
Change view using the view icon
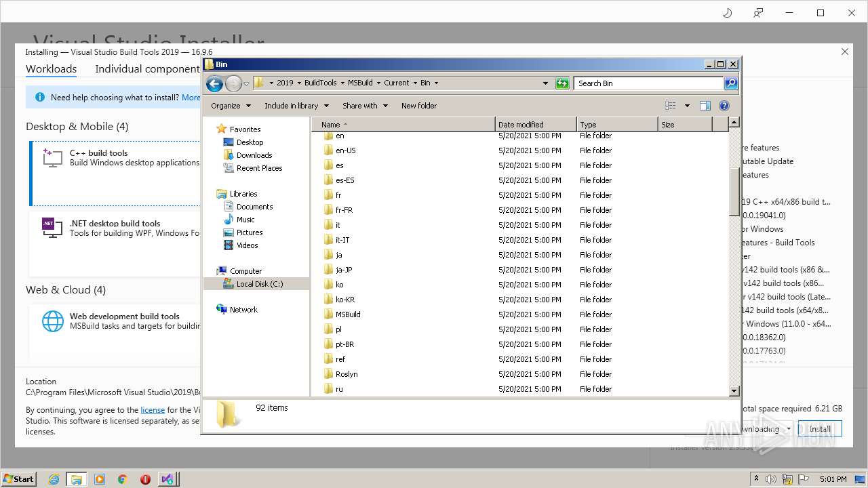671,106
